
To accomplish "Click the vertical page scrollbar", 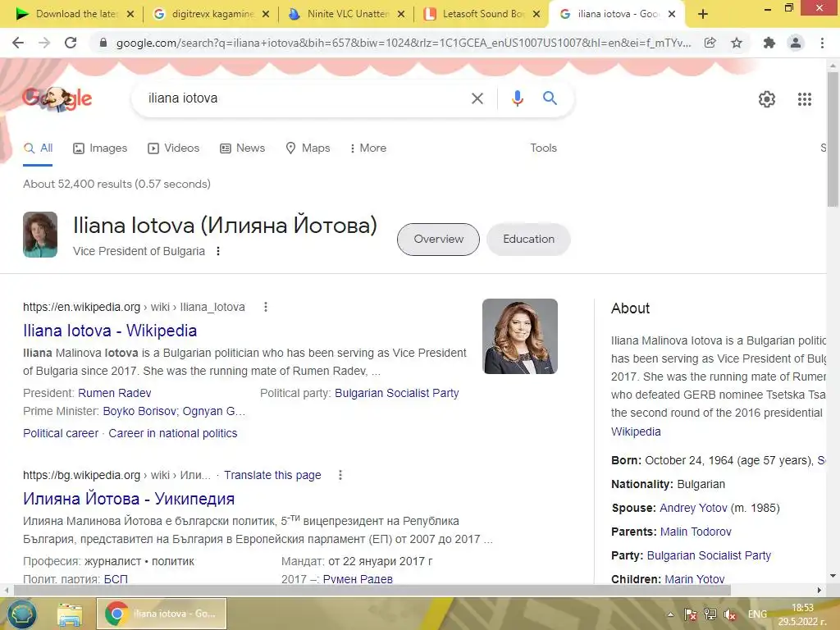I will 833,139.
